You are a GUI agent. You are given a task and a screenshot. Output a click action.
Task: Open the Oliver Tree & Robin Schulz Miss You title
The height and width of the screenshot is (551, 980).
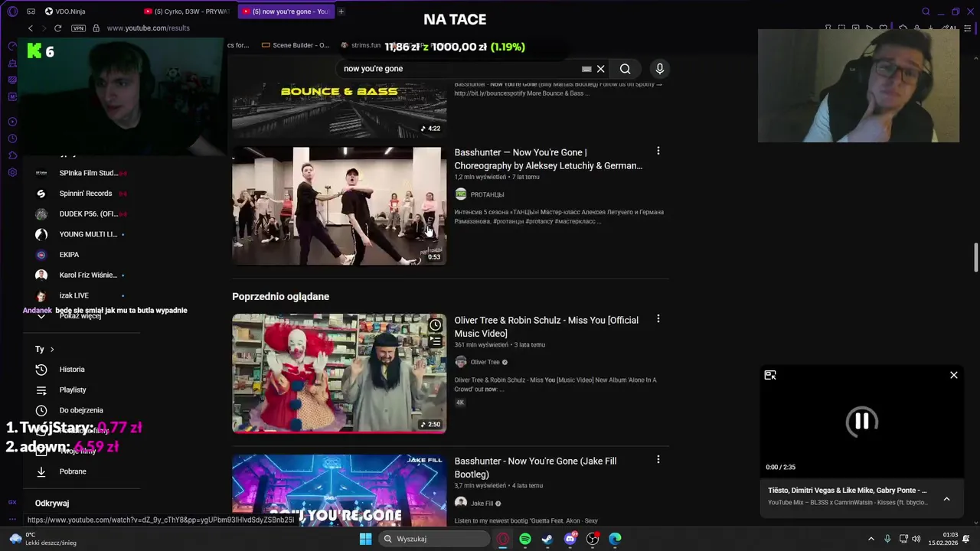coord(546,327)
